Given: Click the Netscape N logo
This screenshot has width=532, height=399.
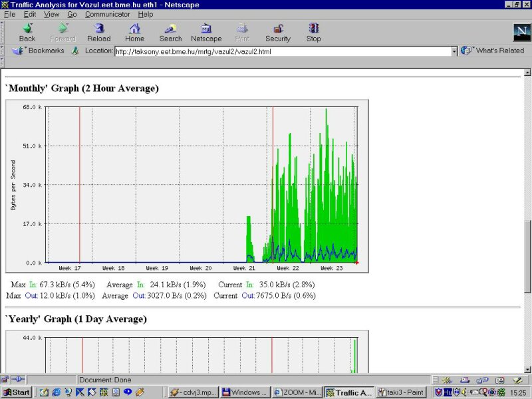Looking at the screenshot, I should coord(521,32).
